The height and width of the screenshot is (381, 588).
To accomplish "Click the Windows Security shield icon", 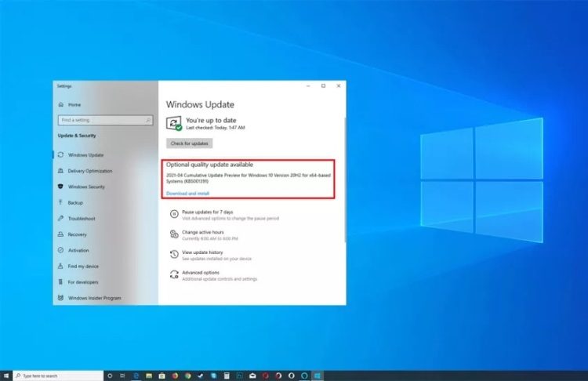I will [x=60, y=187].
